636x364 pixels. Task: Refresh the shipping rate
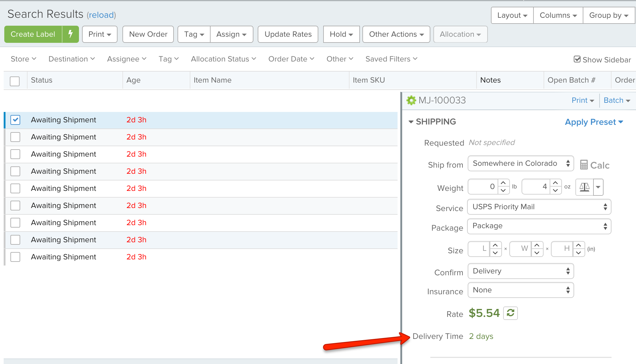click(510, 313)
